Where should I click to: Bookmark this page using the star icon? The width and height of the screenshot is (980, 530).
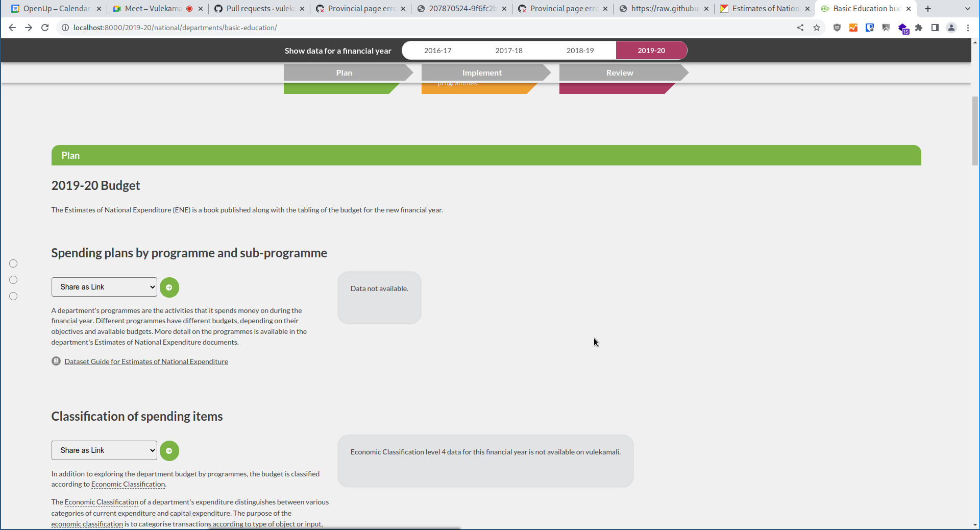817,28
